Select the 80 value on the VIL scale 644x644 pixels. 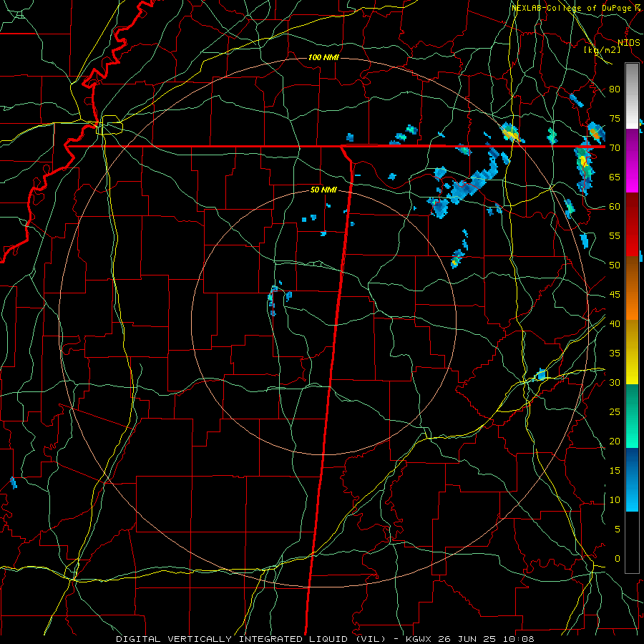(x=615, y=89)
